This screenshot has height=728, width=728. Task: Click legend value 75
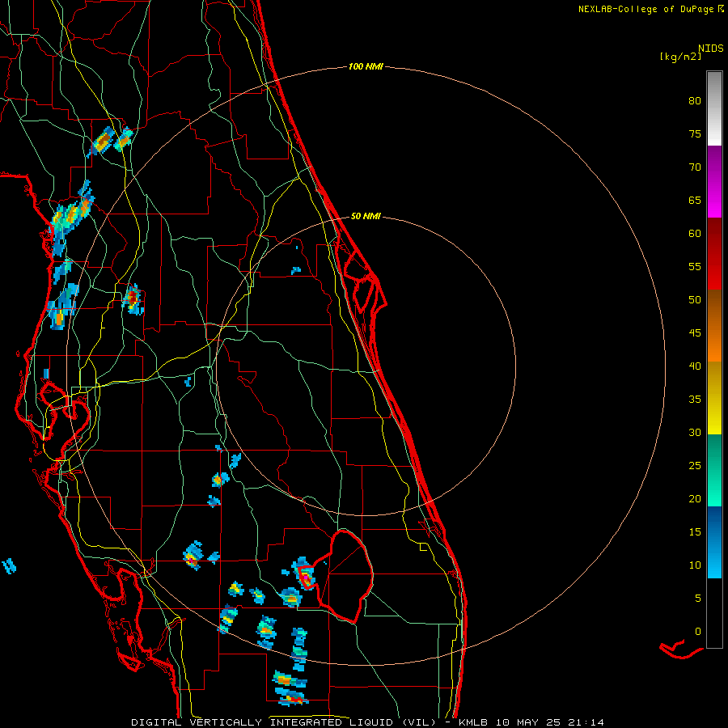pyautogui.click(x=695, y=134)
